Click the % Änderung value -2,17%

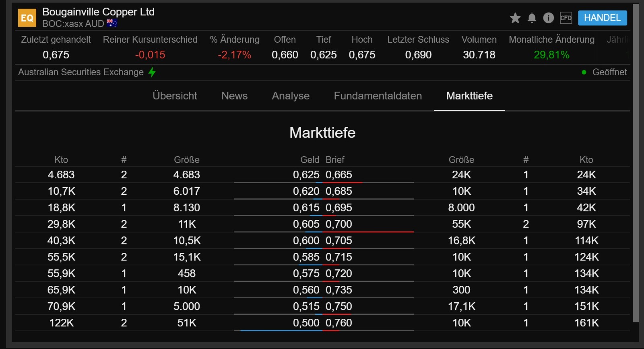pyautogui.click(x=235, y=55)
